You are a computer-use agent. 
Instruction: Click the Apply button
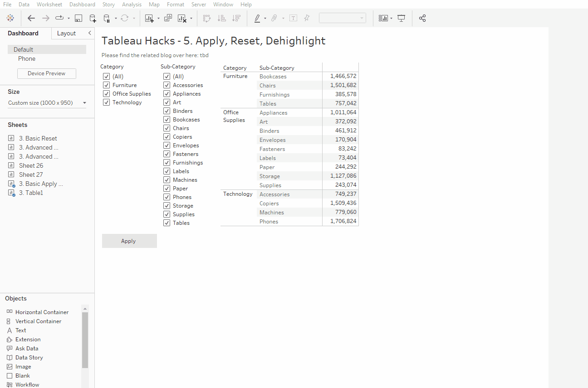tap(129, 241)
